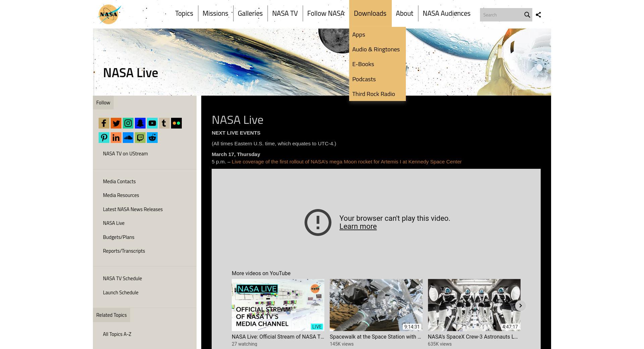644x349 pixels.
Task: Open the NASA TV menu
Action: click(x=285, y=13)
